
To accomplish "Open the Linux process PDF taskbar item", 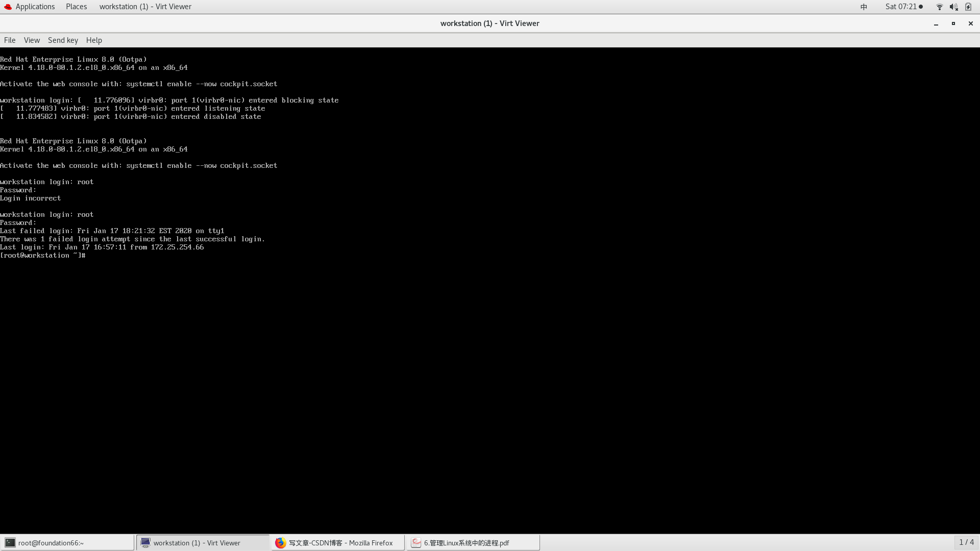I will (x=473, y=543).
